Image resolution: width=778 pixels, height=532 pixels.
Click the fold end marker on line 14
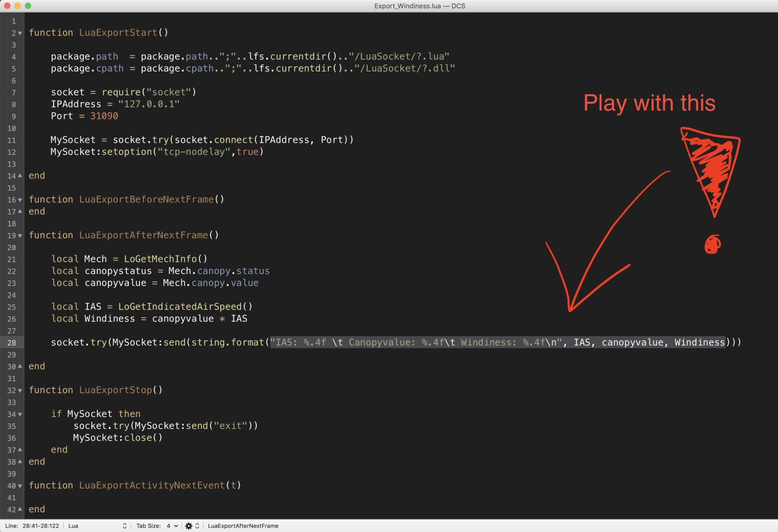pos(20,175)
